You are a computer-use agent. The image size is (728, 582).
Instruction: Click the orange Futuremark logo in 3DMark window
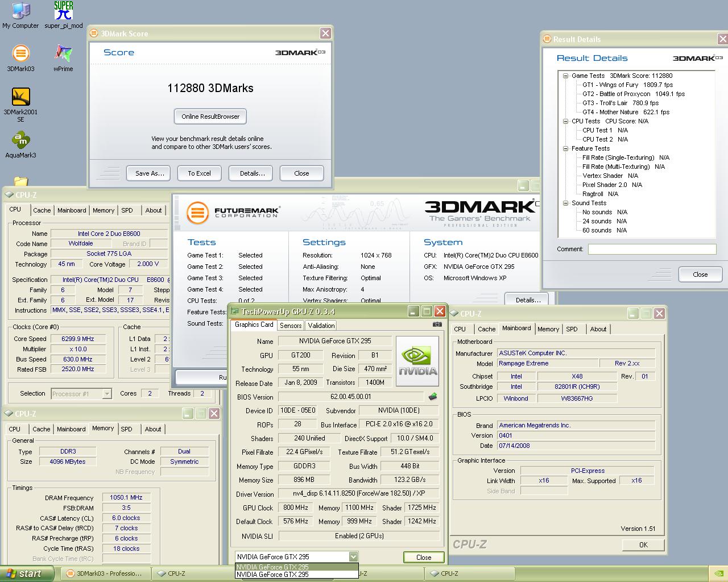197,212
